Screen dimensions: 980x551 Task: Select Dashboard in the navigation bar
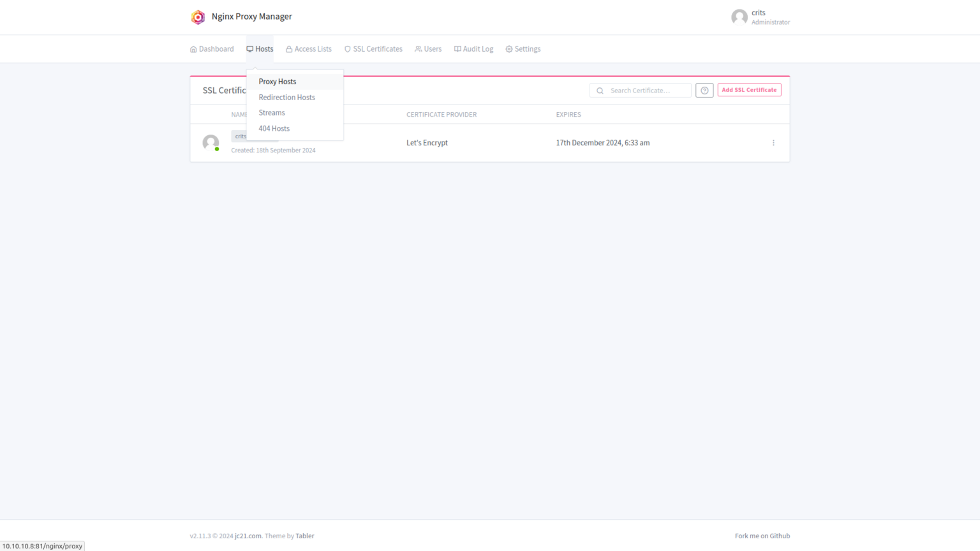pyautogui.click(x=211, y=48)
